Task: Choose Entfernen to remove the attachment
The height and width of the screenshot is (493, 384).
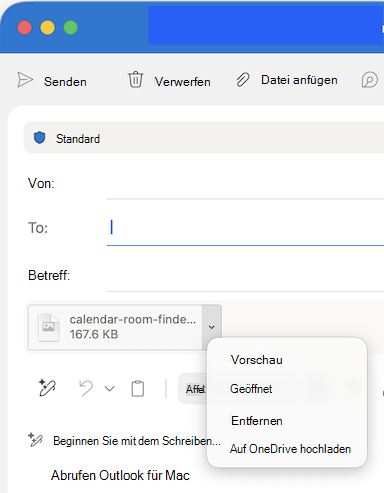Action: [x=257, y=421]
